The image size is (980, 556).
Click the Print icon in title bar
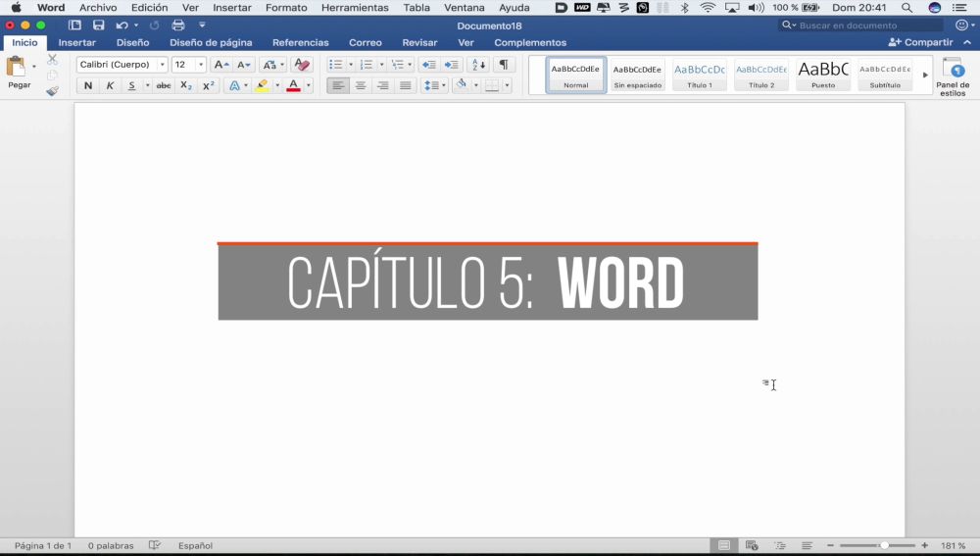[x=178, y=25]
